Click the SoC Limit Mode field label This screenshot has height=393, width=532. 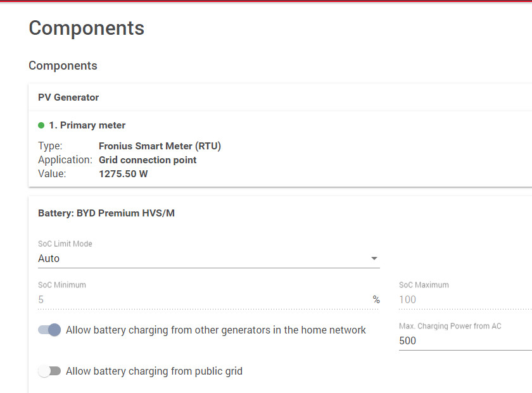pyautogui.click(x=65, y=244)
